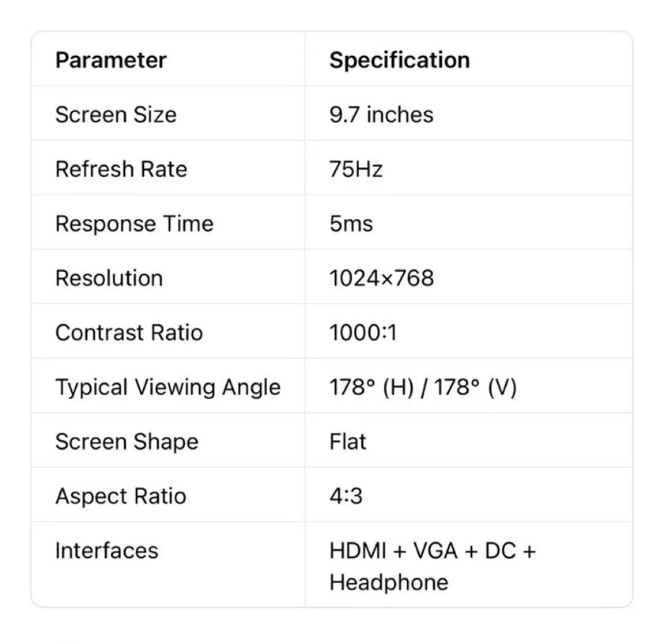Click the 75Hz value
The image size is (664, 644).
356,169
